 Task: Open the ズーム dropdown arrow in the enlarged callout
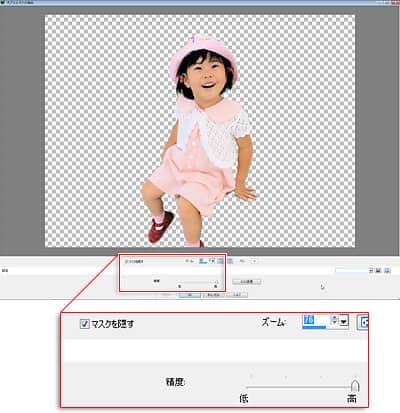click(x=344, y=321)
